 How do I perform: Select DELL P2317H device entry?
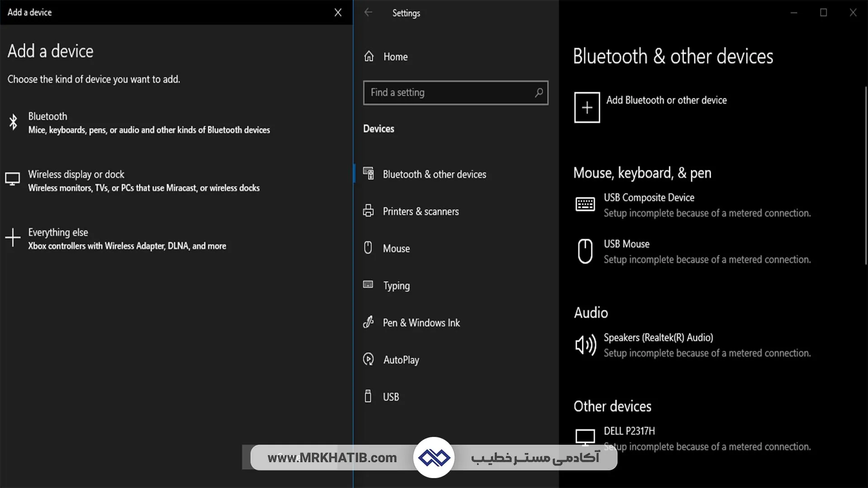(629, 431)
